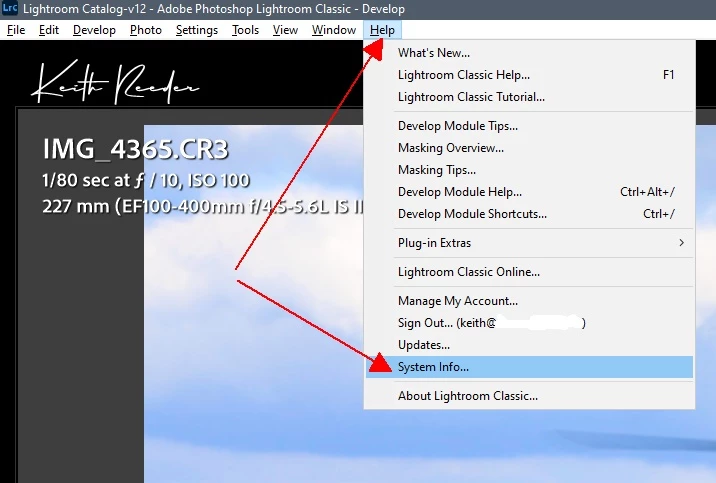Choose Masking Tips...

point(529,170)
